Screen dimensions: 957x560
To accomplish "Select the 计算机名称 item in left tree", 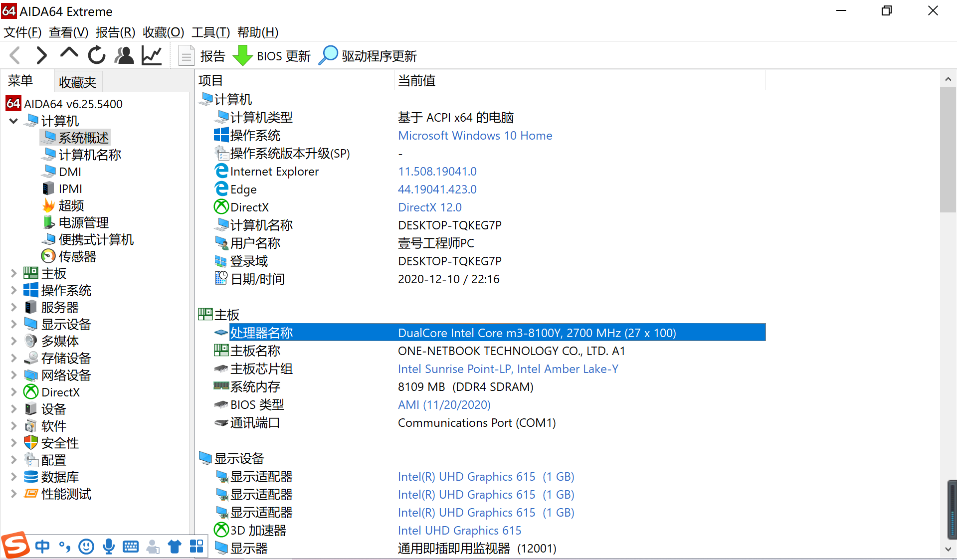I will pos(81,155).
